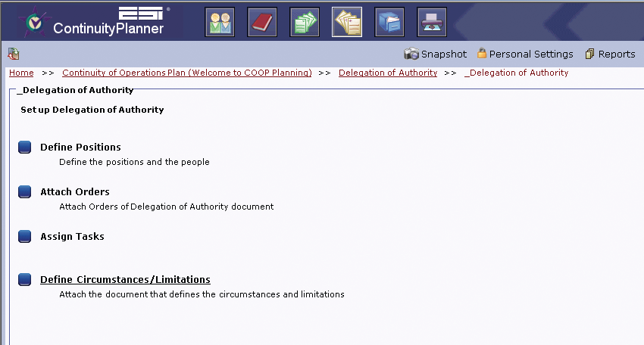Click the ContinuityPlanner logo

pos(95,21)
